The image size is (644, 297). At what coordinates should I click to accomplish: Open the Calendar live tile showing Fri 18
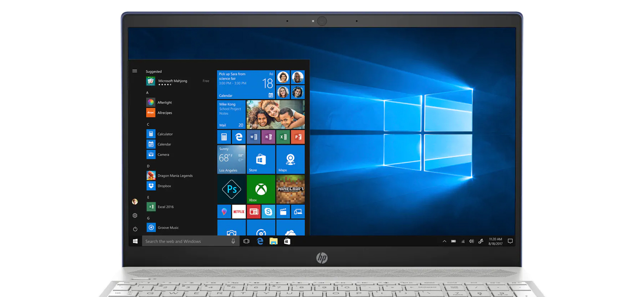tap(246, 84)
